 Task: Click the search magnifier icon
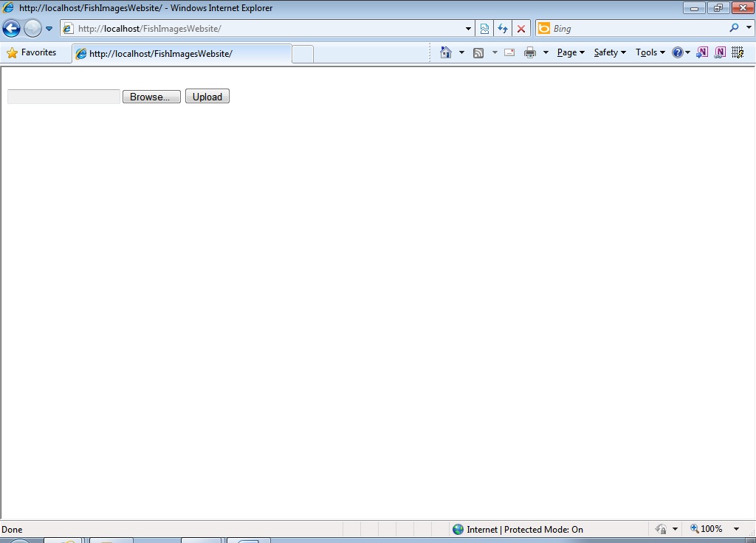pos(734,28)
